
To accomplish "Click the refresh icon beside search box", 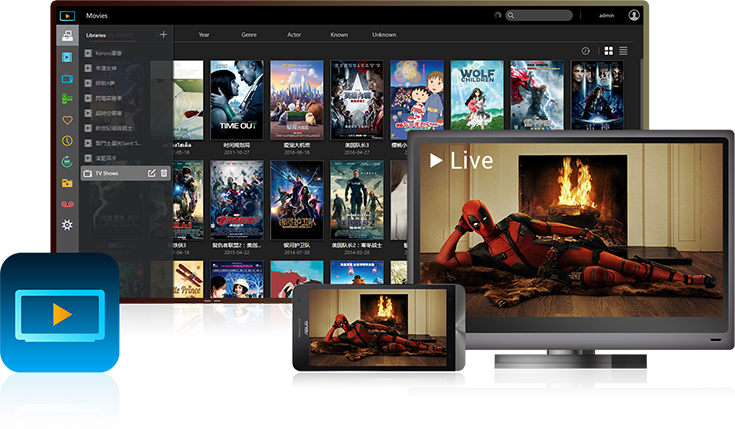I will 497,15.
